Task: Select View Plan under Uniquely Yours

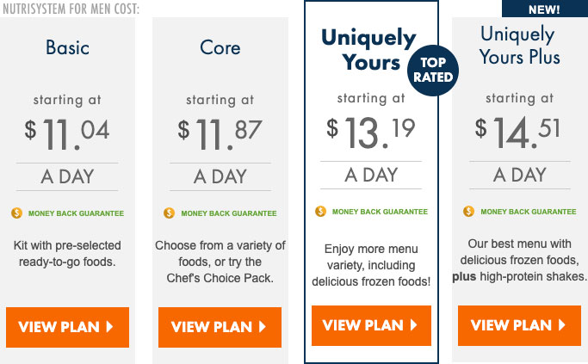Action: pos(371,325)
